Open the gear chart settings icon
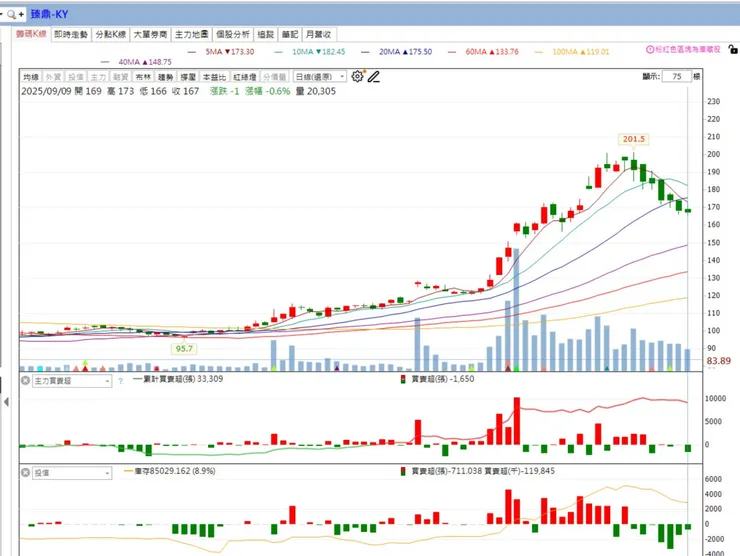 tap(358, 76)
